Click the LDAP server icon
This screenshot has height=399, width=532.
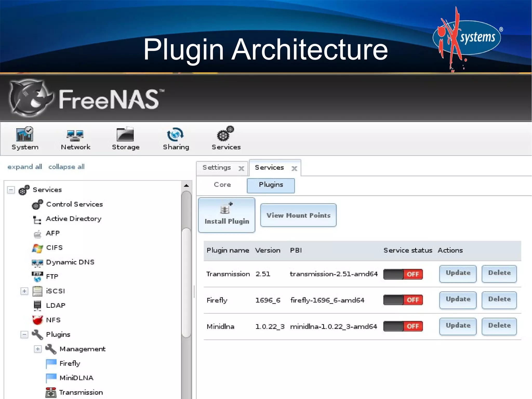coord(37,306)
